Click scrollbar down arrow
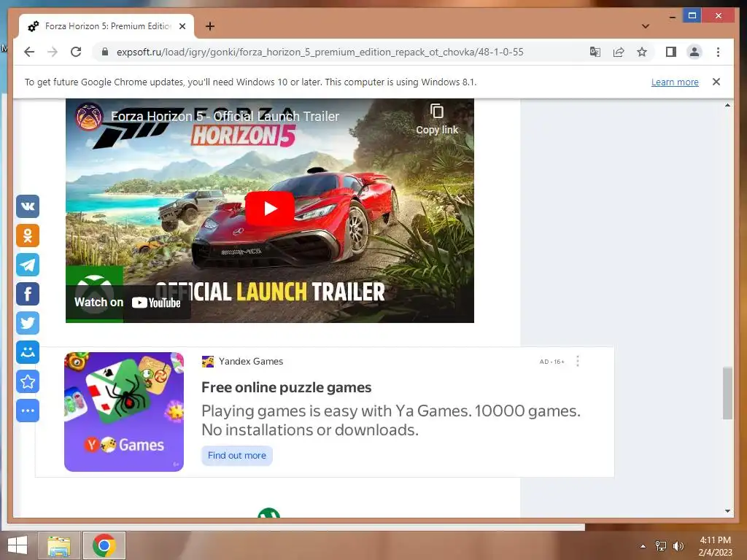This screenshot has height=560, width=747. 727,511
